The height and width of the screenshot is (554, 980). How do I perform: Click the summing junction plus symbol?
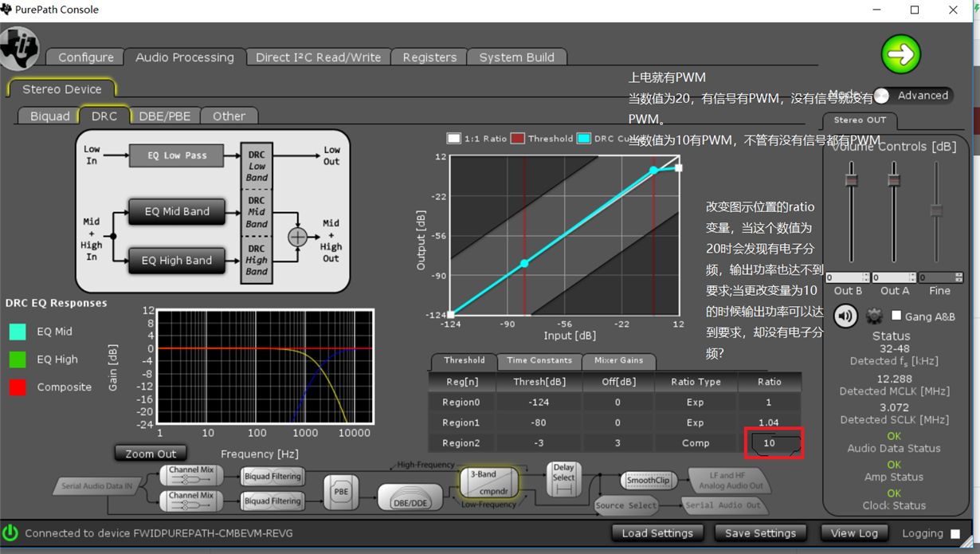tap(297, 237)
